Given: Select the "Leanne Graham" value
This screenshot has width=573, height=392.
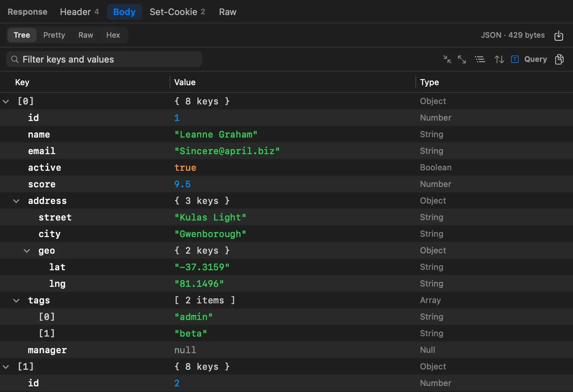Looking at the screenshot, I should [216, 135].
